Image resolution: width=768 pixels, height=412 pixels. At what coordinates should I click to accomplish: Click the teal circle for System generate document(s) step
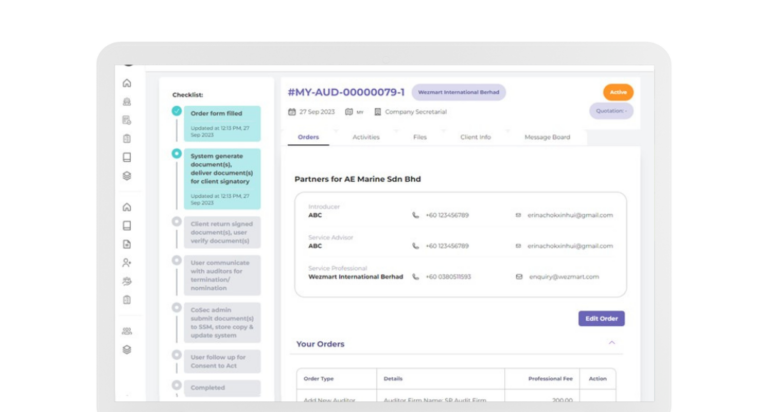pyautogui.click(x=177, y=153)
